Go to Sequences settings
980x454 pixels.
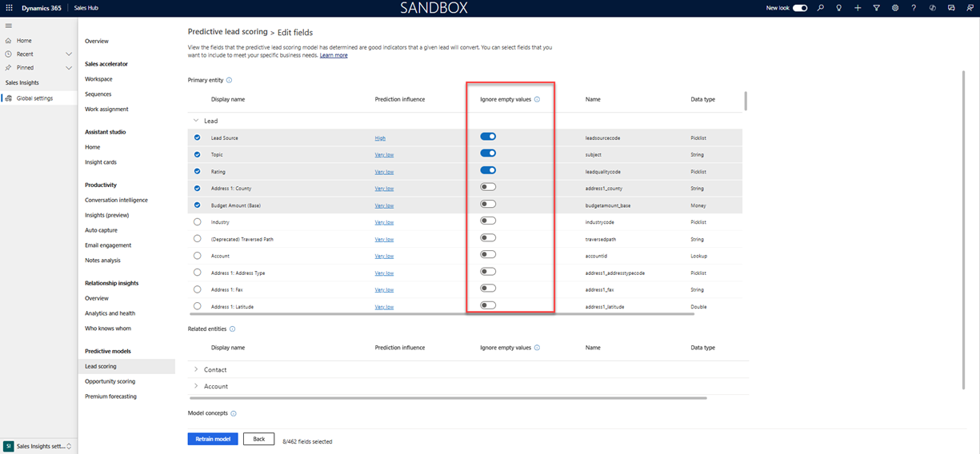click(x=98, y=94)
